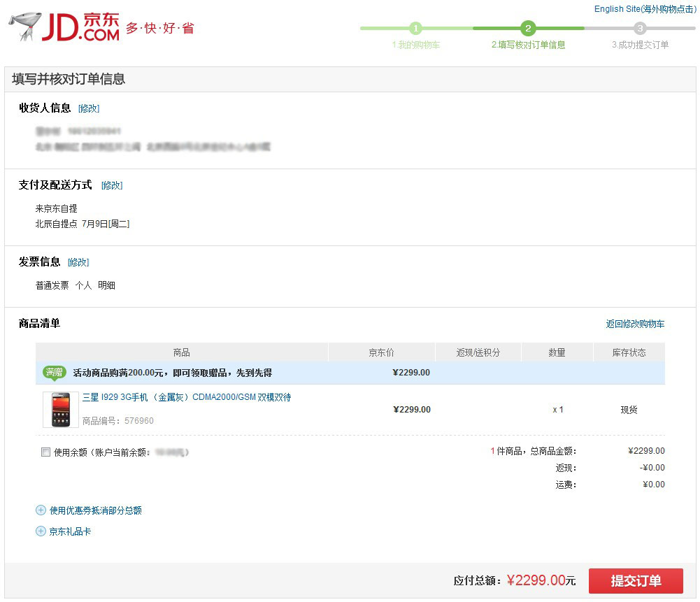Click the 填写并核对订单信息 page heading
Image resolution: width=700 pixels, height=602 pixels.
[69, 79]
